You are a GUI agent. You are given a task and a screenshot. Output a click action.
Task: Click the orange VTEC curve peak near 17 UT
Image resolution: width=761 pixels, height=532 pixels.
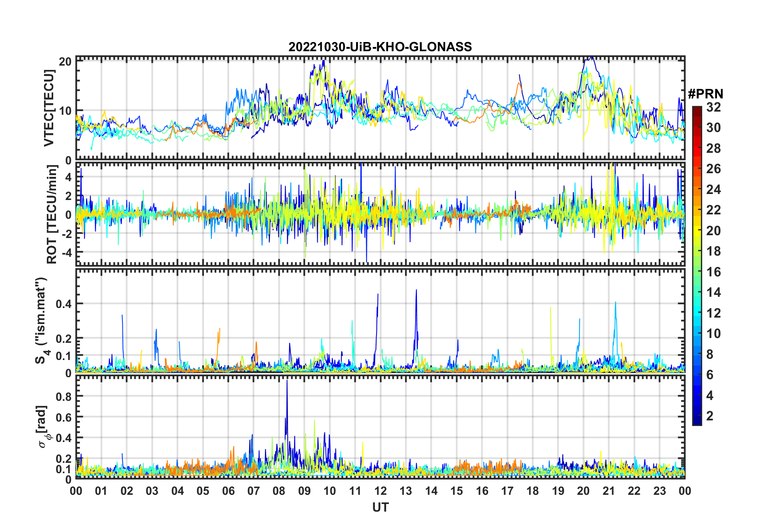click(519, 84)
